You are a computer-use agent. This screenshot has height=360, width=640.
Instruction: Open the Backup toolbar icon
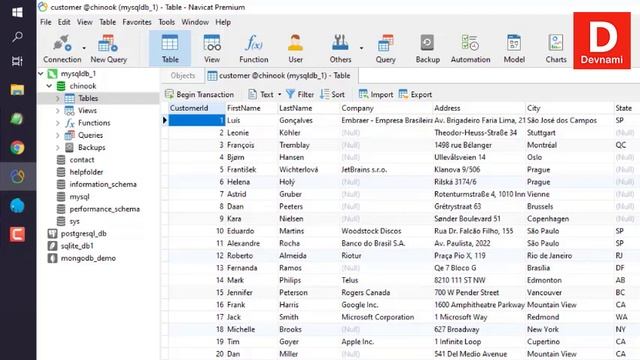point(427,49)
